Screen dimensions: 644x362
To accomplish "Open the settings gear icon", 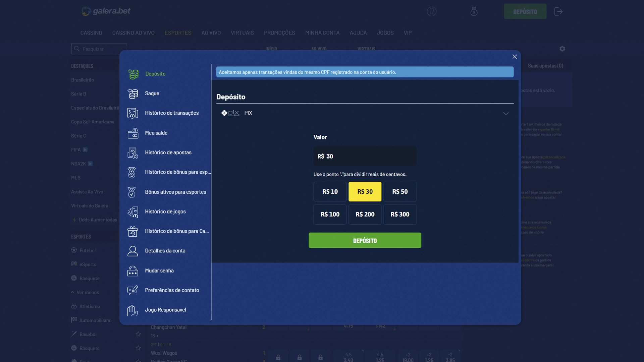I will (x=562, y=49).
